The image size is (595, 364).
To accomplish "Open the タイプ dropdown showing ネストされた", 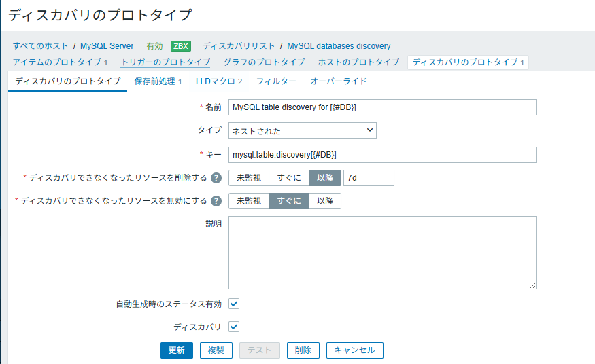I will 303,130.
